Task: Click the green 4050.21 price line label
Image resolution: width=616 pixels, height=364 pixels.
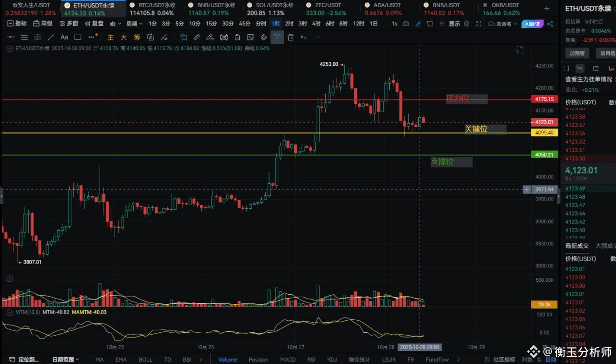Action: point(544,155)
